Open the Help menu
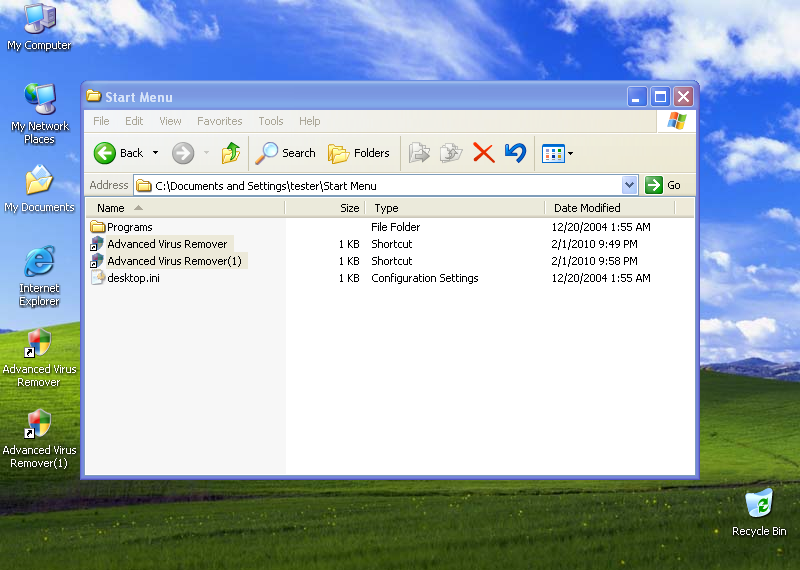This screenshot has width=800, height=570. point(310,121)
